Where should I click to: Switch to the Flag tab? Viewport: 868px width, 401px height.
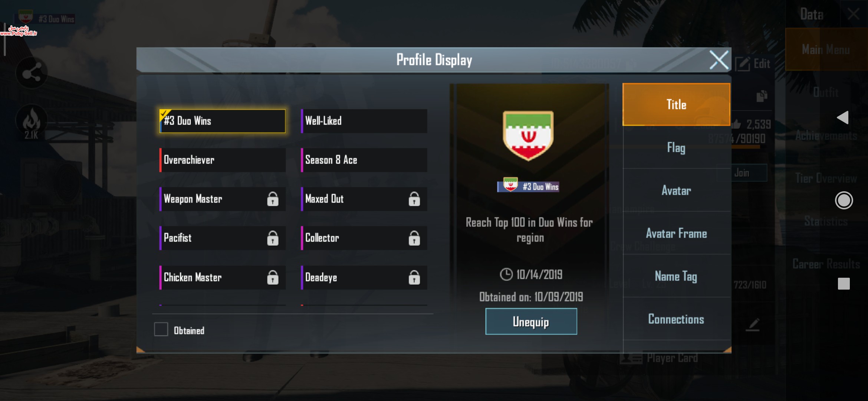(677, 147)
